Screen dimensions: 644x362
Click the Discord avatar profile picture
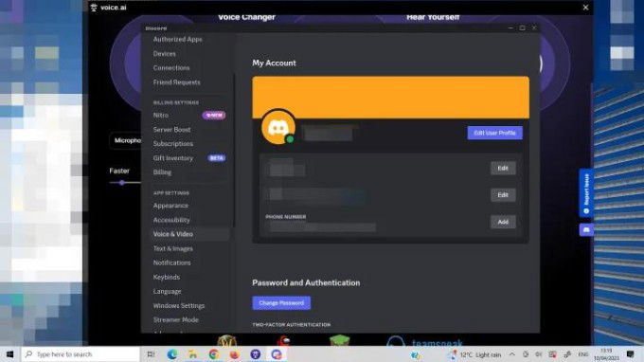coord(278,127)
